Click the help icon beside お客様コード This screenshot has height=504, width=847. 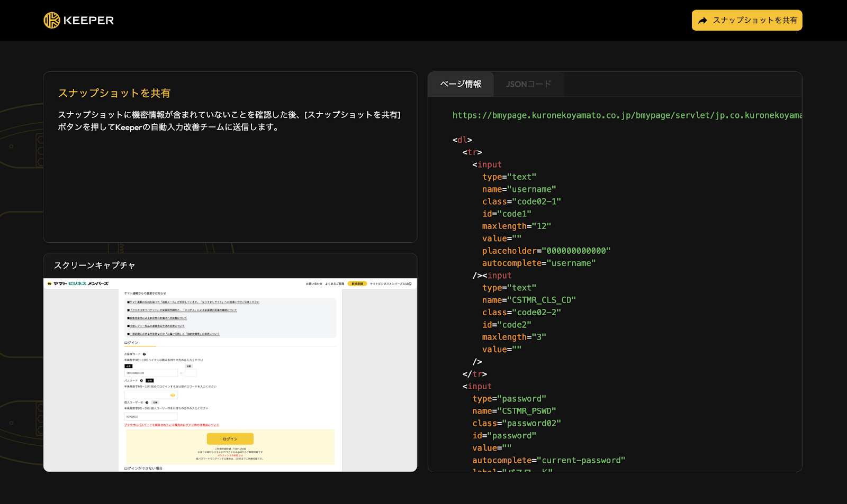point(144,354)
